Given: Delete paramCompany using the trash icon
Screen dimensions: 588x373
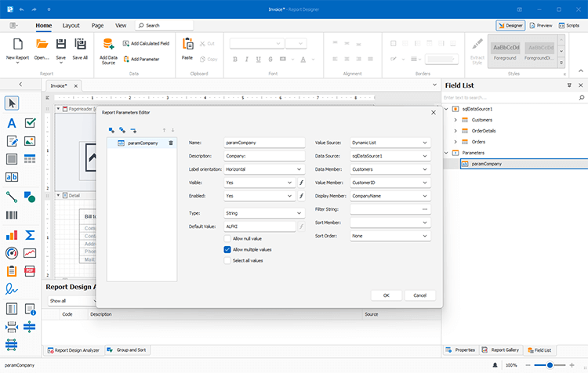Looking at the screenshot, I should click(x=171, y=143).
